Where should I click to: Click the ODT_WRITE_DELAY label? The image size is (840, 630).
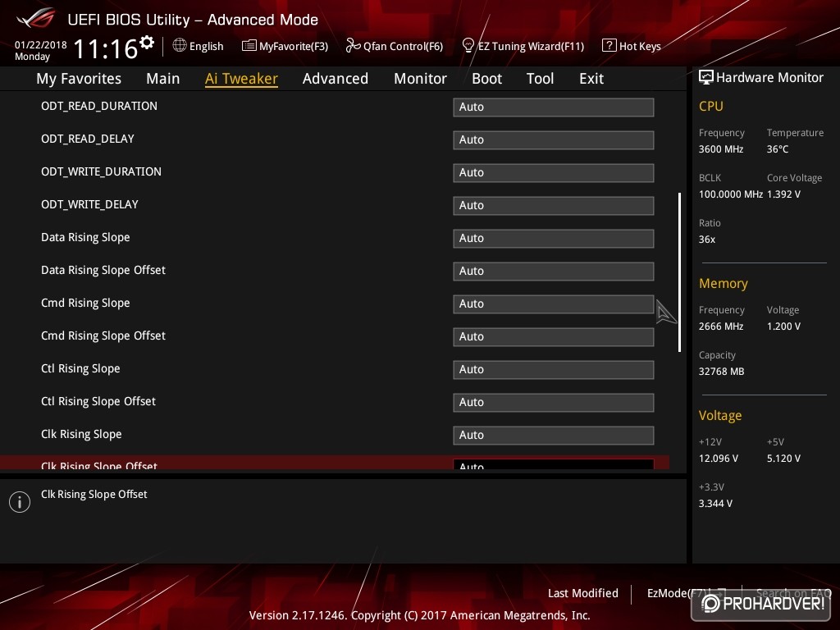[x=89, y=204]
